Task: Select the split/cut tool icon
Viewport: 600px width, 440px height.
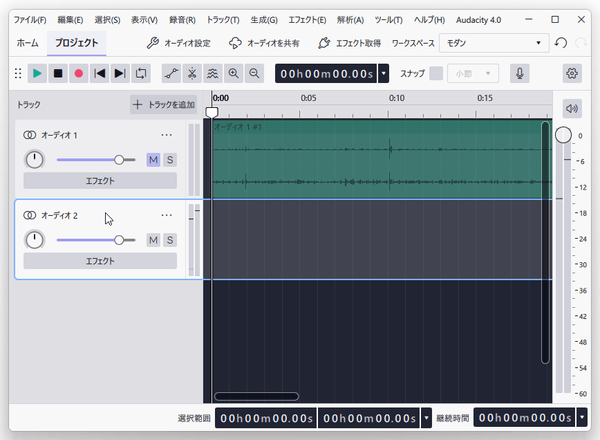Action: (192, 73)
